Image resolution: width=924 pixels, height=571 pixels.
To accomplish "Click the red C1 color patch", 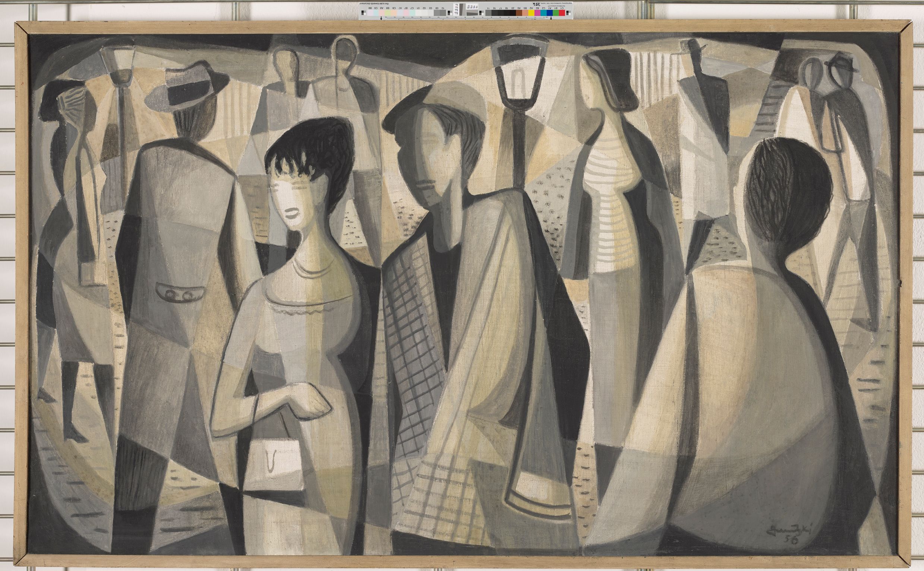I will tap(562, 13).
